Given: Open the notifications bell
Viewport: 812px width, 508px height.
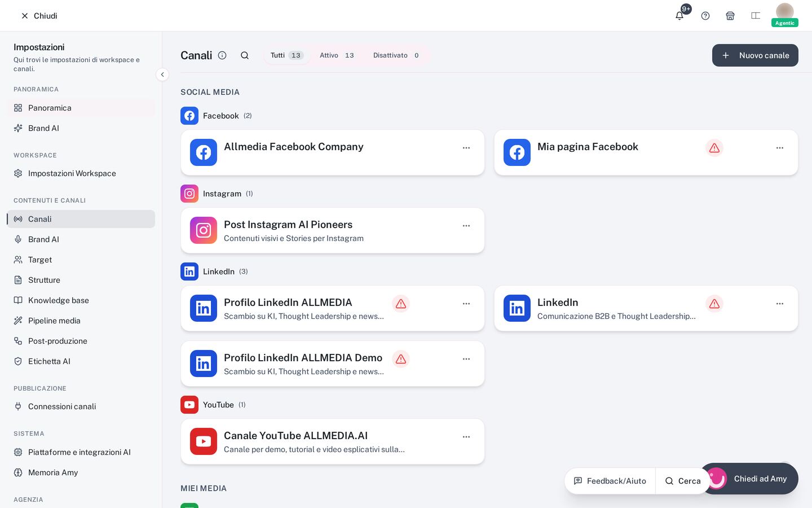Looking at the screenshot, I should pos(679,16).
